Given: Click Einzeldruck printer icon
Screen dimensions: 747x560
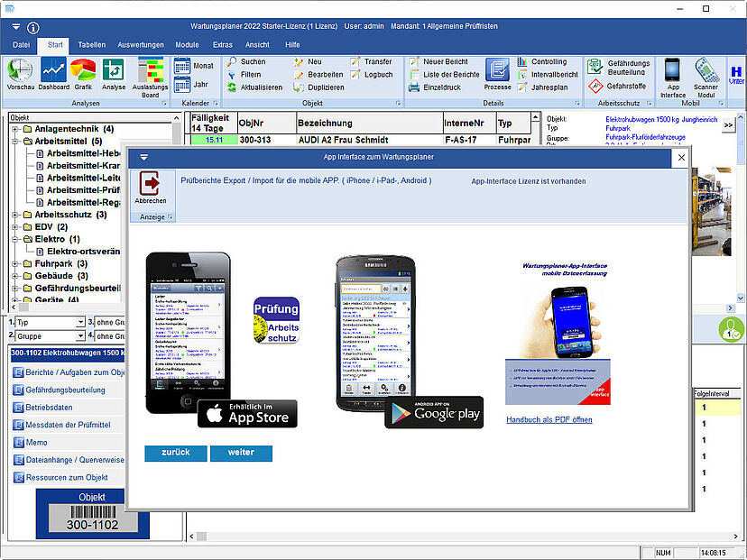Looking at the screenshot, I should tap(435, 87).
